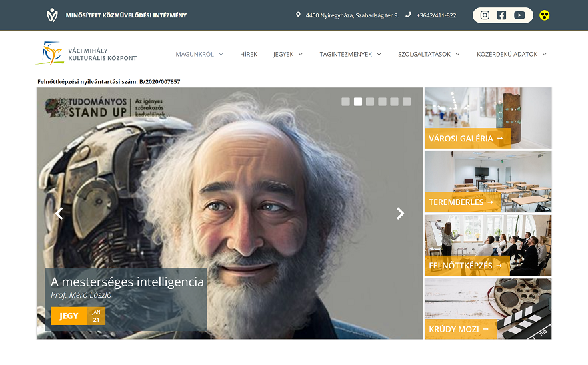Open the Jegyek menu item
The image size is (588, 365).
(283, 54)
